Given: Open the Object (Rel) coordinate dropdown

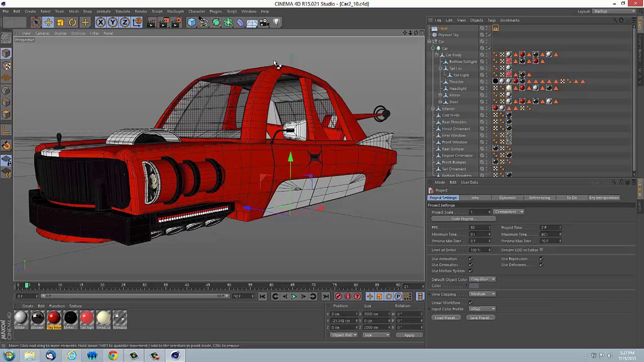Looking at the screenshot, I should point(344,335).
